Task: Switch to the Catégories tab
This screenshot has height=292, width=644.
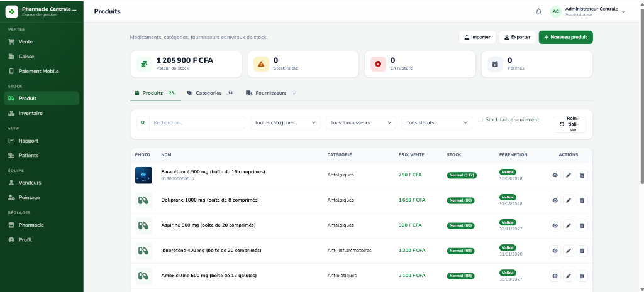Action: tap(210, 93)
